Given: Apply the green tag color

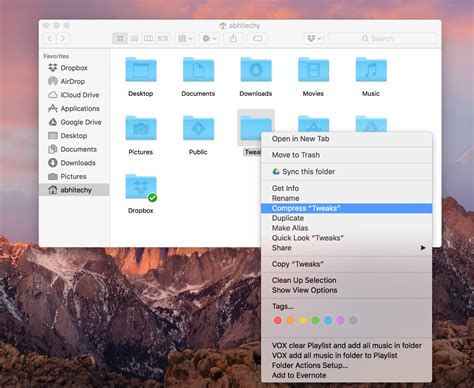Looking at the screenshot, I should point(315,321).
